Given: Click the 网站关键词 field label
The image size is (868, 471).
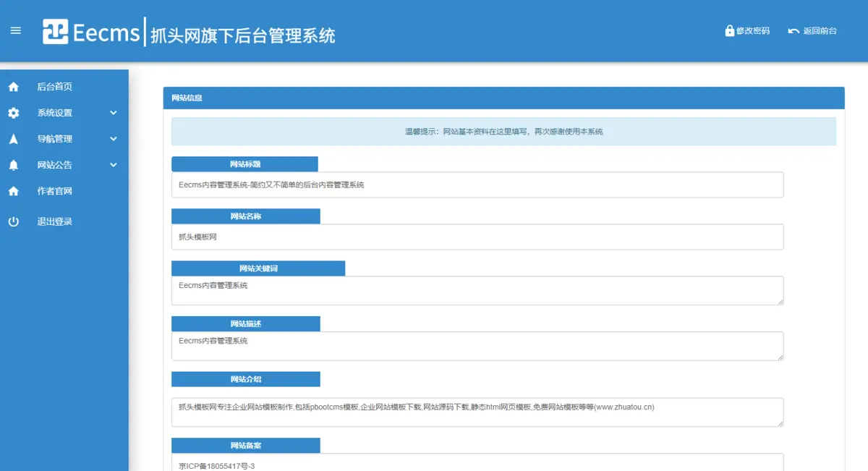Looking at the screenshot, I should [x=258, y=268].
